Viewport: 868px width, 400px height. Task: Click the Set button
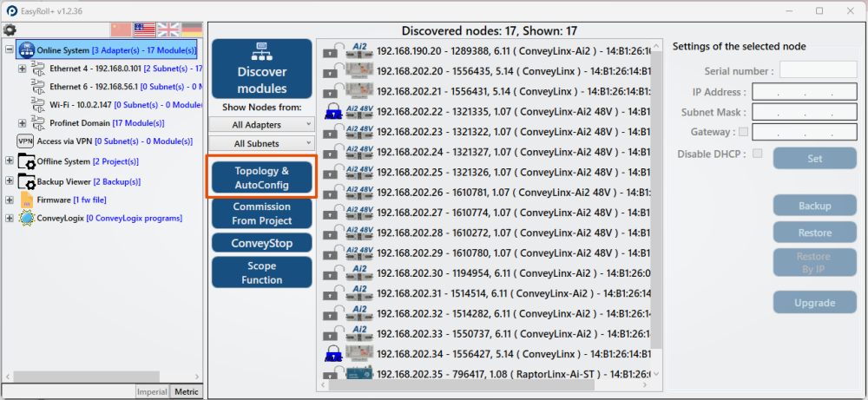coord(815,158)
